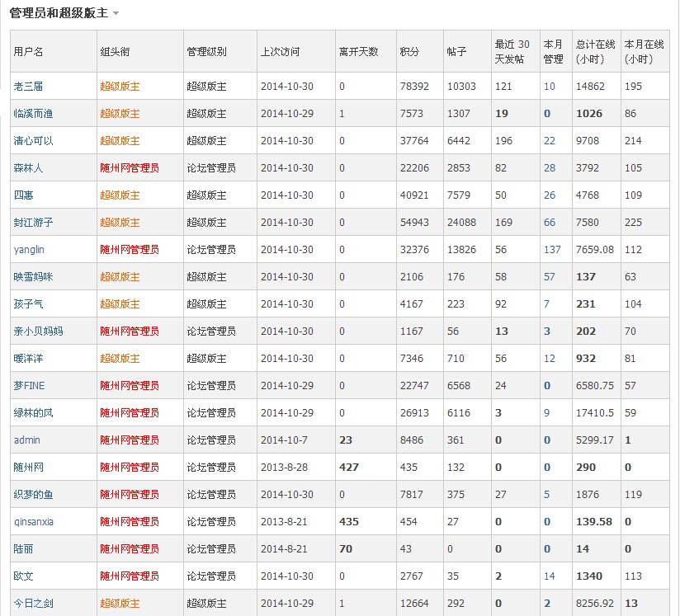Open user profile admin

tap(27, 440)
